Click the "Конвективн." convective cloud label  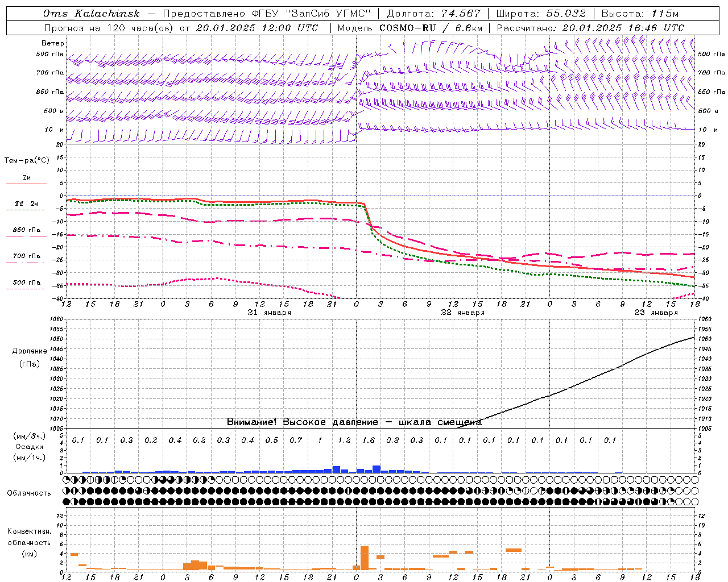[x=29, y=531]
